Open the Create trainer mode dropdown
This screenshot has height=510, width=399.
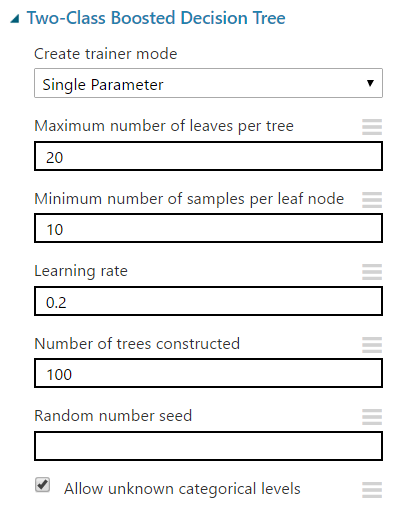(208, 83)
